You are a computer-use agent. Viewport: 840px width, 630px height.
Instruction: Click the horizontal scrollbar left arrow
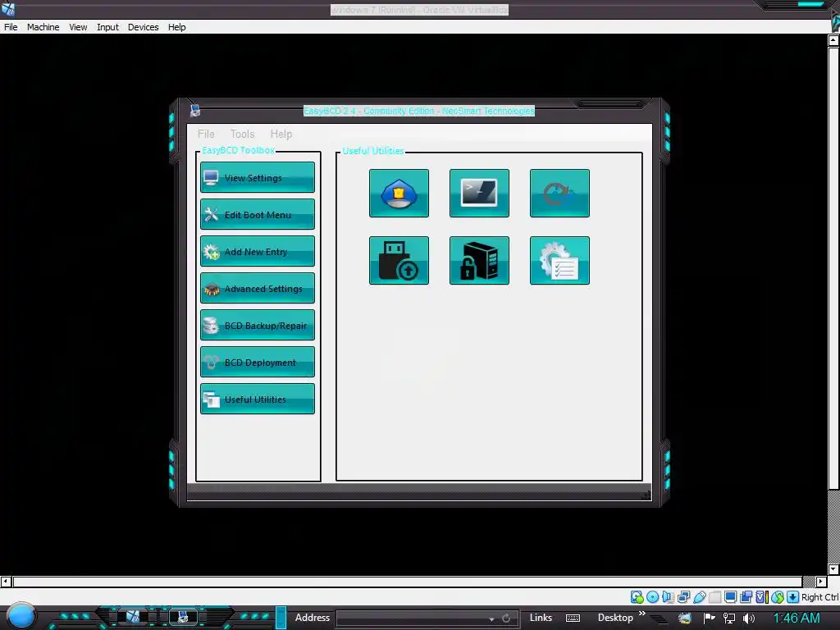[x=6, y=582]
